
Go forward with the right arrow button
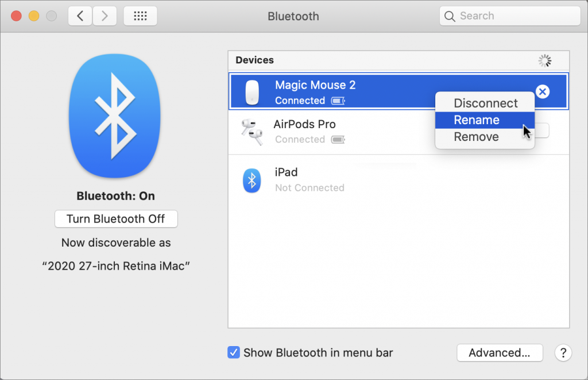click(x=104, y=16)
